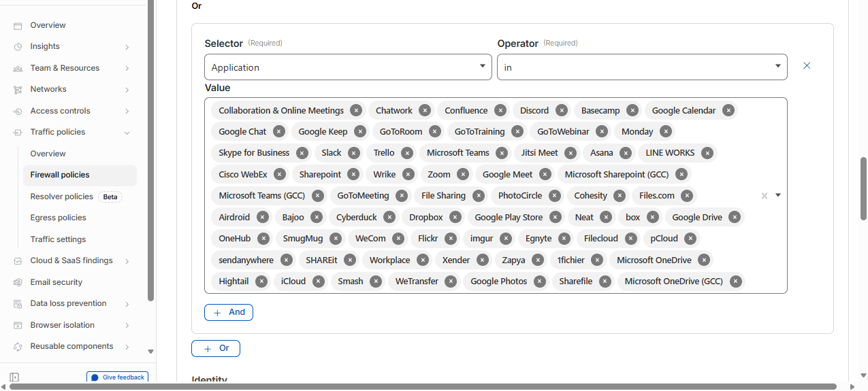
Task: Remove the SHAREit chip
Action: pyautogui.click(x=350, y=260)
